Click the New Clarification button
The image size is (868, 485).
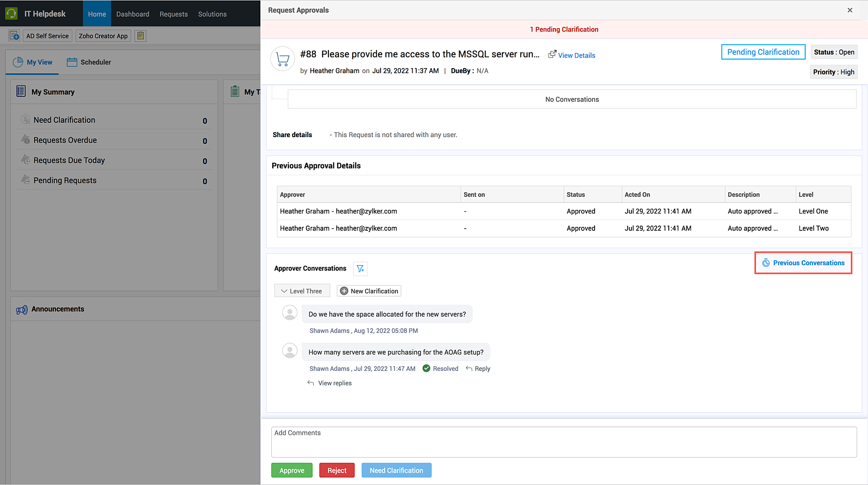tap(369, 291)
